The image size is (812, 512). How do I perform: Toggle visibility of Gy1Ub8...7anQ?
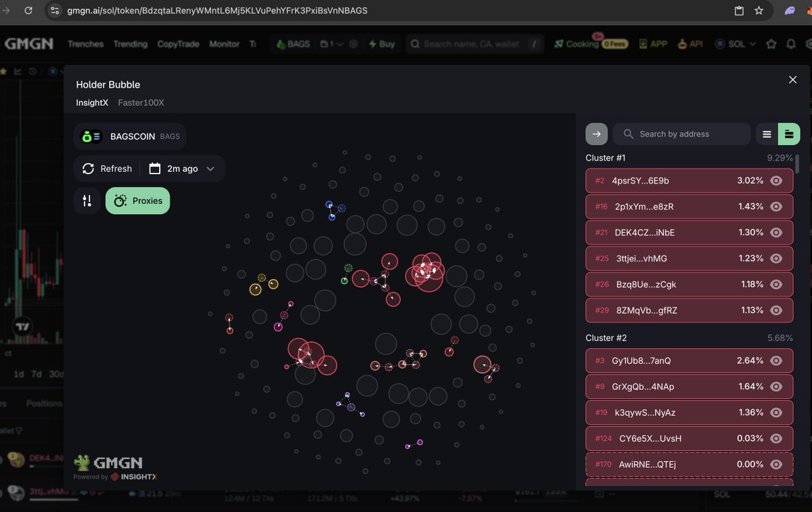click(x=777, y=361)
